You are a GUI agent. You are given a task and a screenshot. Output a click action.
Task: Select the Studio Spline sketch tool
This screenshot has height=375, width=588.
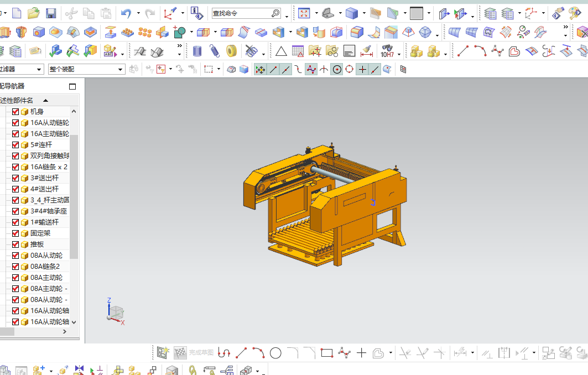[344, 353]
